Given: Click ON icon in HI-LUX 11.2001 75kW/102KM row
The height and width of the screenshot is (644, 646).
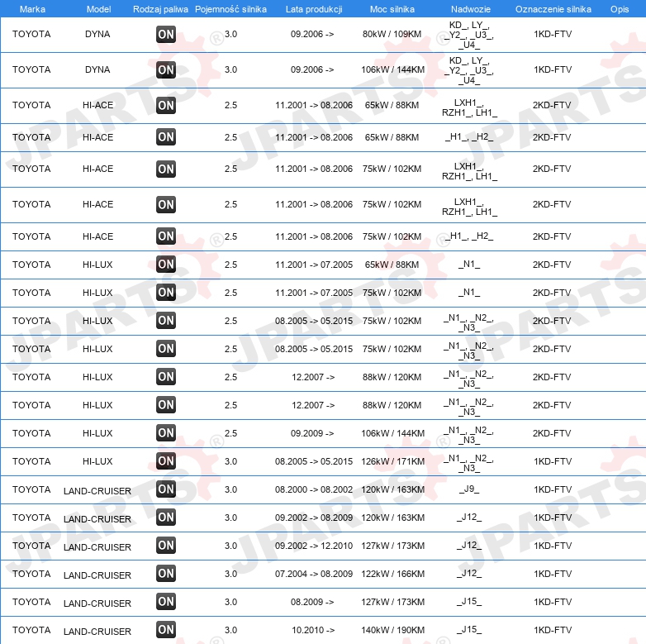Looking at the screenshot, I should click(166, 293).
